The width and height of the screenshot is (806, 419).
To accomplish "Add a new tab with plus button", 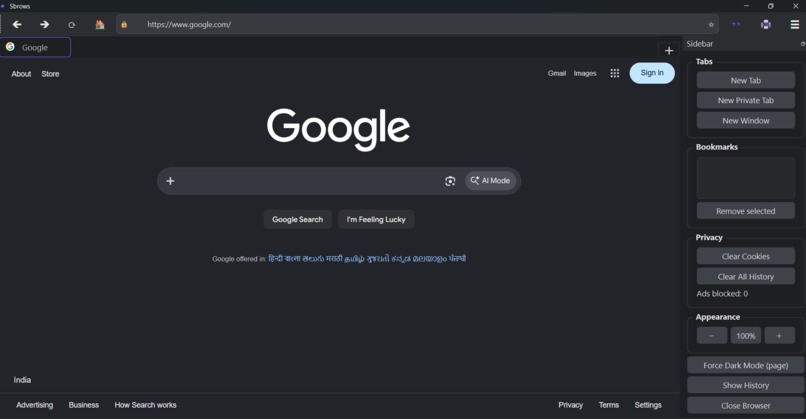I will point(668,50).
